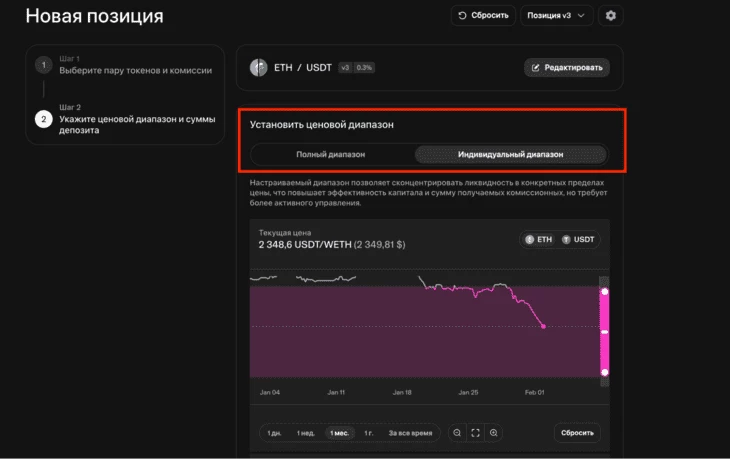Click the Сбросить button in the header
The image size is (730, 459).
(x=483, y=16)
